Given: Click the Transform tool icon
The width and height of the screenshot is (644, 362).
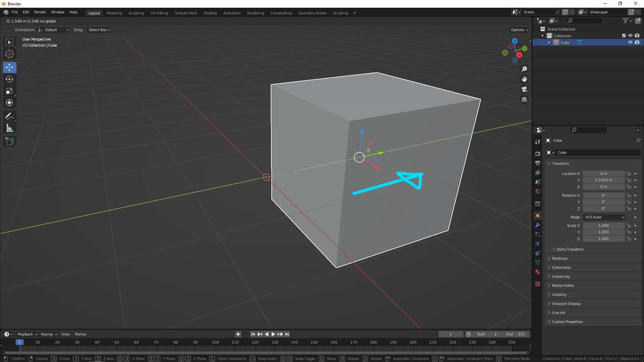Looking at the screenshot, I should coord(10,103).
